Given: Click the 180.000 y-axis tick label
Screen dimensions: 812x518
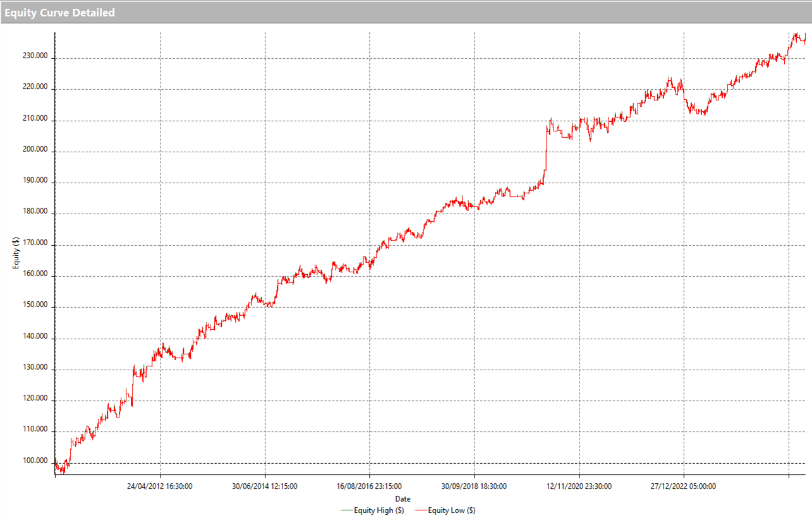Looking at the screenshot, I should click(35, 212).
